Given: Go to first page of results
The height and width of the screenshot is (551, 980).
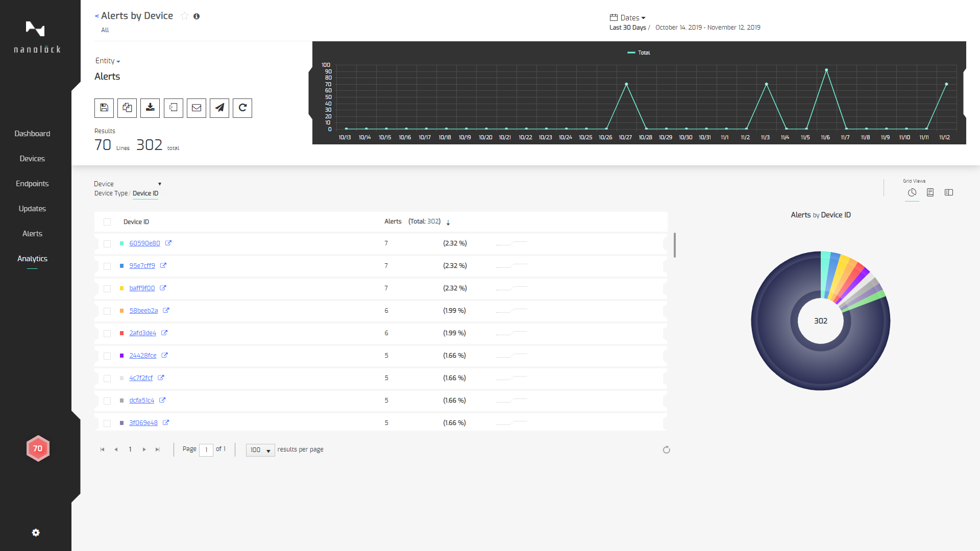Looking at the screenshot, I should [102, 449].
